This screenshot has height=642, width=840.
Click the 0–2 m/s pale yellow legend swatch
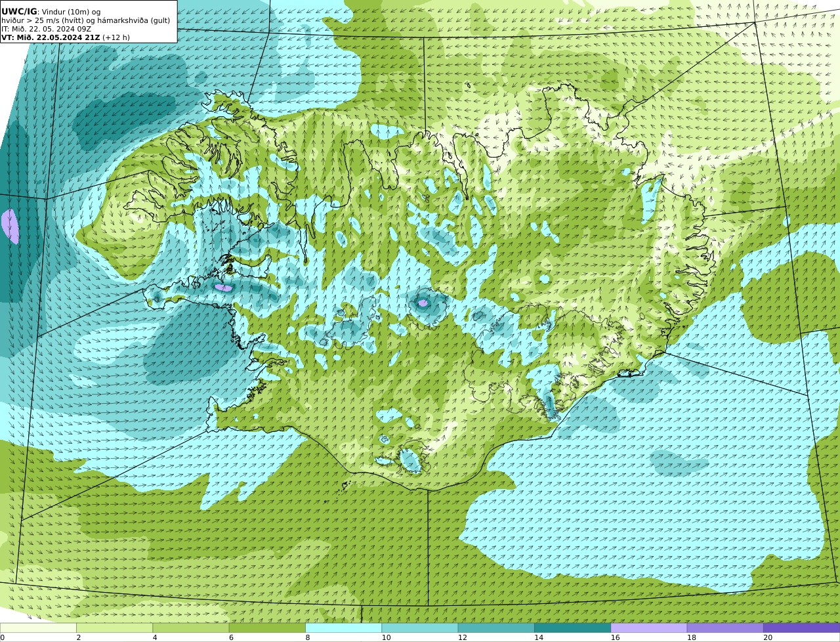tap(38, 628)
